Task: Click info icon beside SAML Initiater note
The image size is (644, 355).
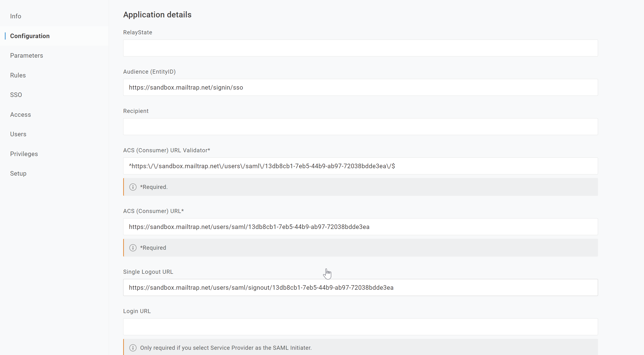Action: point(133,348)
